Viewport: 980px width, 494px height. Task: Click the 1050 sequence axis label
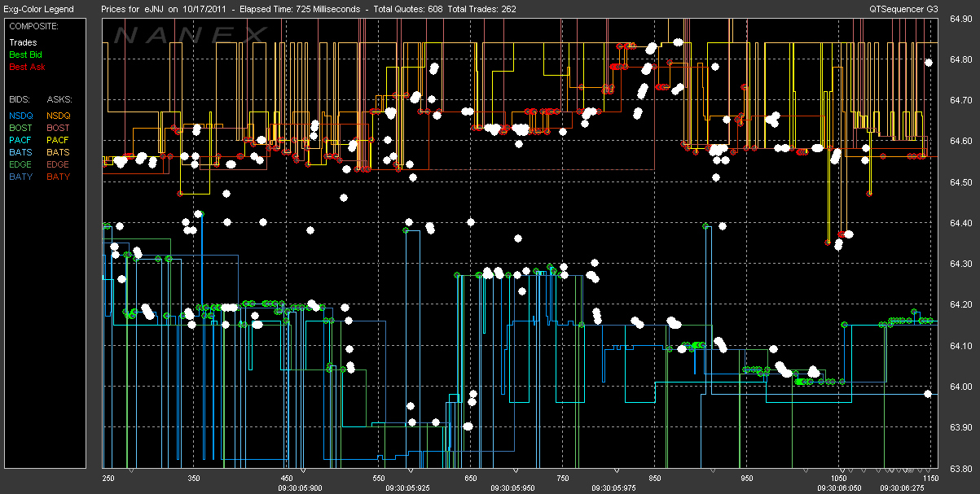coord(840,478)
